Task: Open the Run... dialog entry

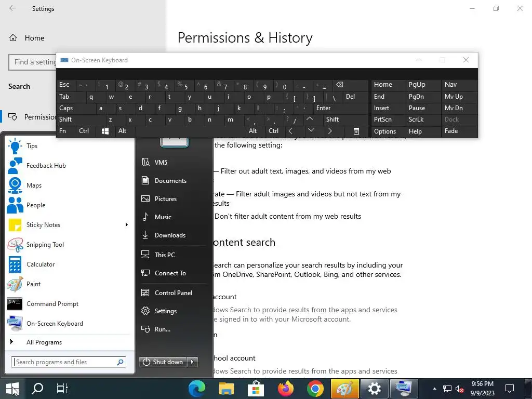Action: pyautogui.click(x=173, y=329)
